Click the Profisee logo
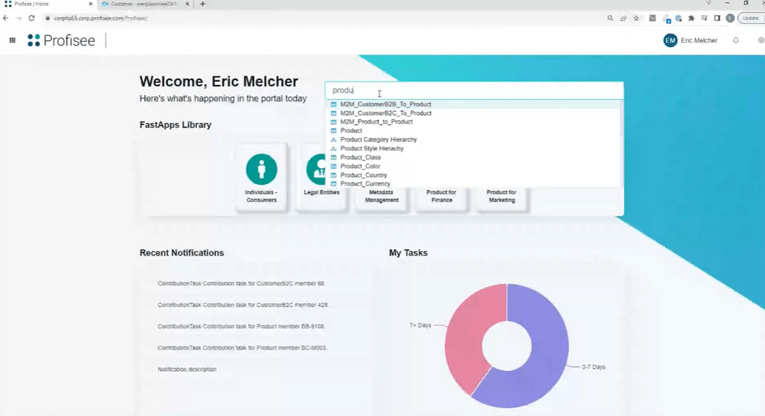The height and width of the screenshot is (416, 765). tap(61, 40)
